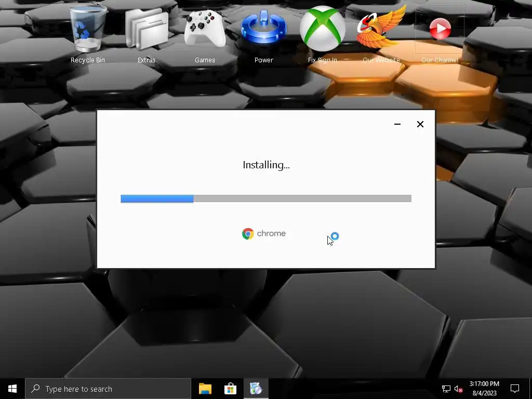Open the Windows Start menu

(x=12, y=389)
